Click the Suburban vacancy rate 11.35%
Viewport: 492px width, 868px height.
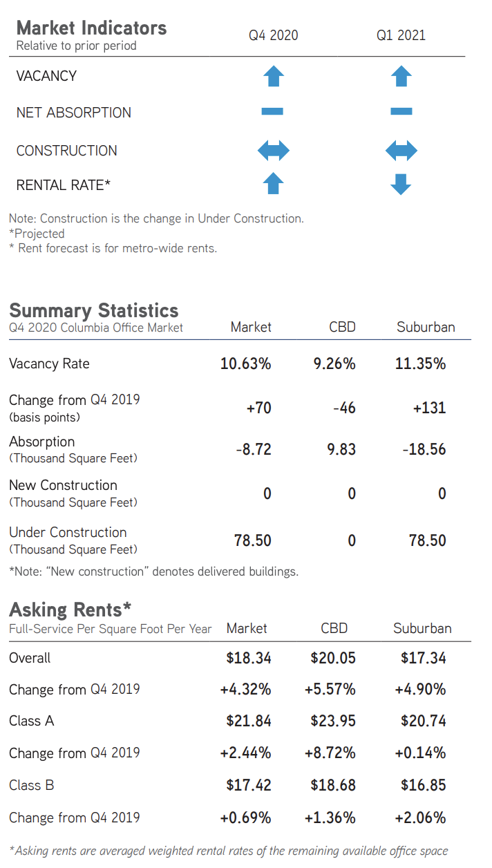pyautogui.click(x=420, y=364)
